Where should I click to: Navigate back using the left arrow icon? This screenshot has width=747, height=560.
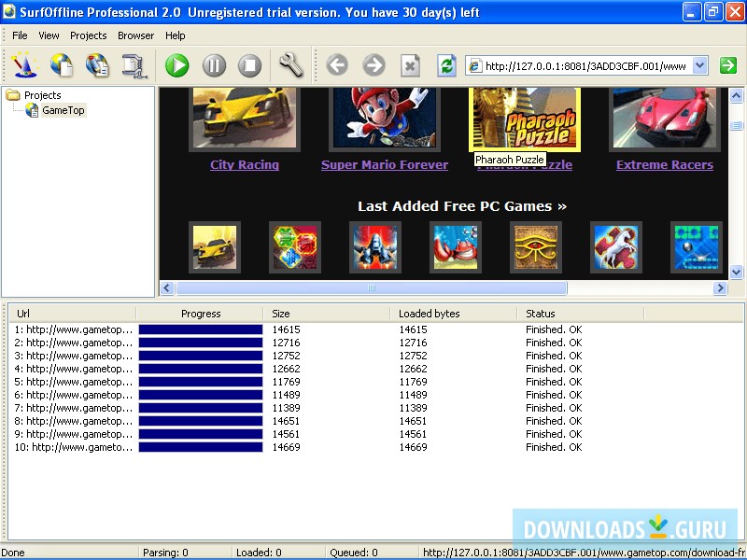[x=337, y=65]
